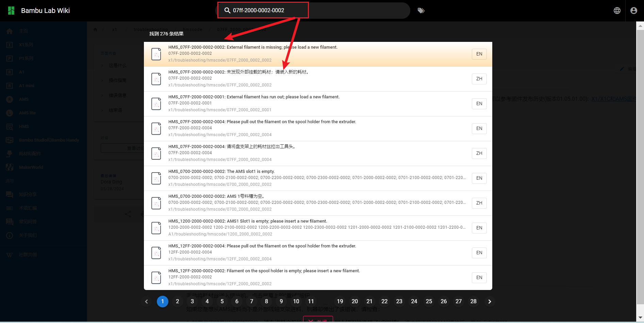Click 关于我们 info icon in sidebar
The image size is (644, 323).
coord(10,236)
